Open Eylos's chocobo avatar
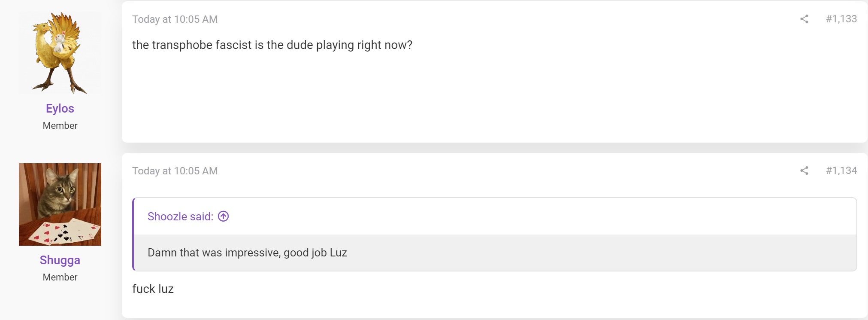The image size is (868, 320). tap(60, 53)
